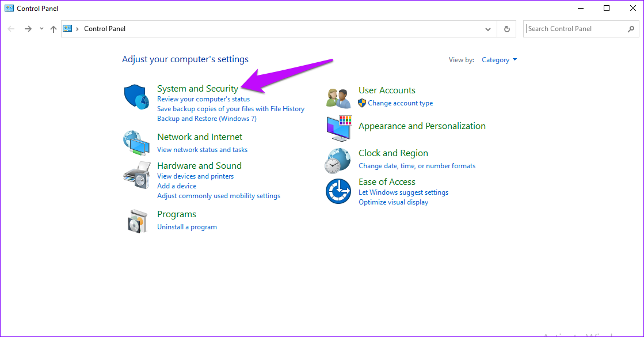
Task: Open Ease of Access category
Action: coord(387,181)
